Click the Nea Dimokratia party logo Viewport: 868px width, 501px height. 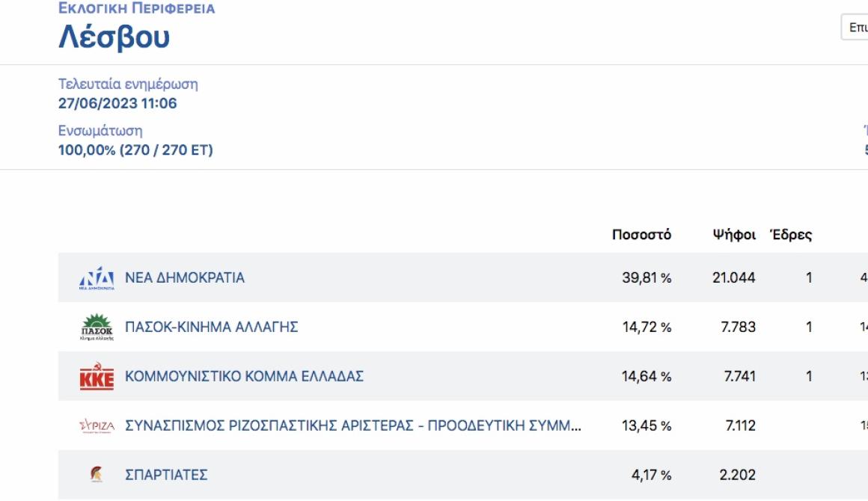pyautogui.click(x=97, y=278)
